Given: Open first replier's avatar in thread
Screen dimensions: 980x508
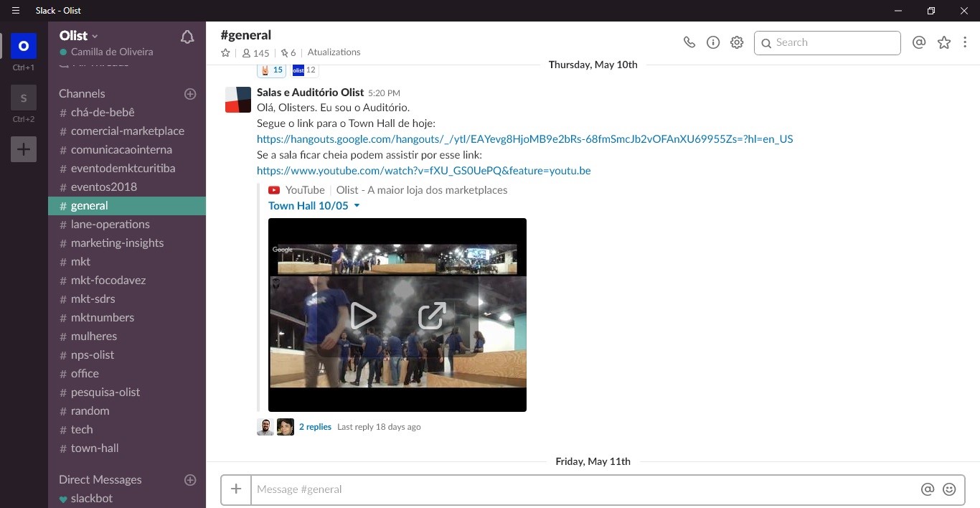Looking at the screenshot, I should click(265, 427).
